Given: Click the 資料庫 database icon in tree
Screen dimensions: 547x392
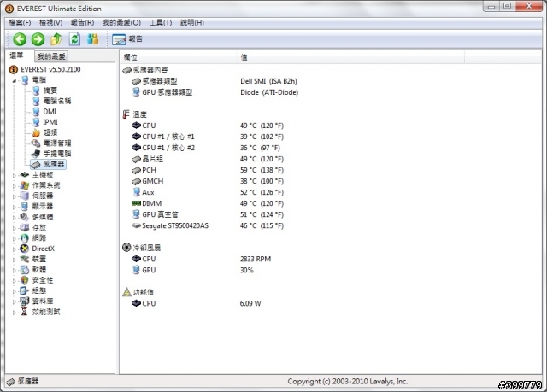Looking at the screenshot, I should [x=24, y=301].
